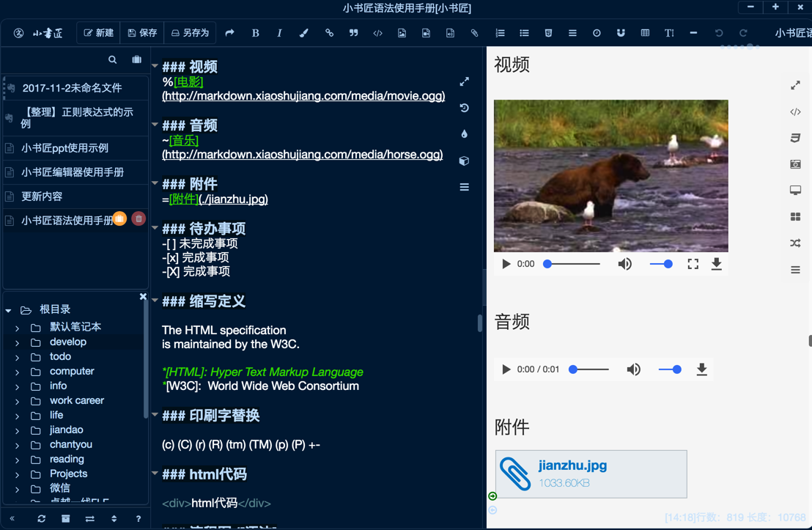Insert a horizontal rule line
The width and height of the screenshot is (812, 530).
693,33
